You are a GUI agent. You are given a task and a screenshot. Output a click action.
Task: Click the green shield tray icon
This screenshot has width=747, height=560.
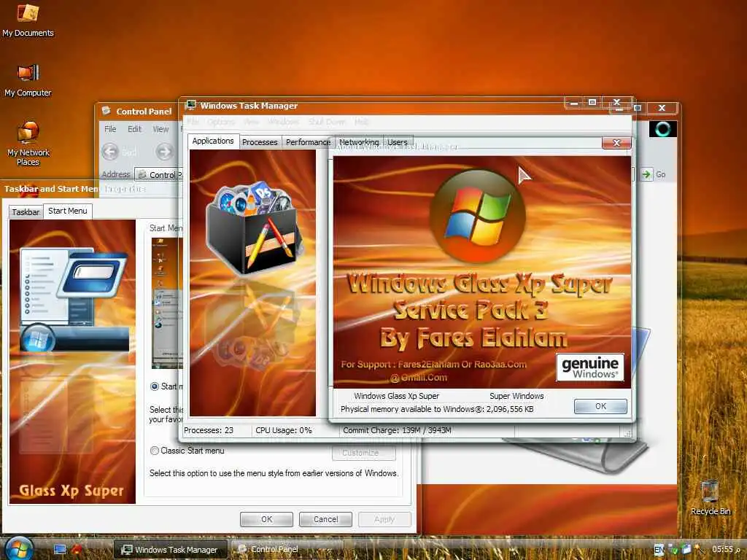point(673,550)
